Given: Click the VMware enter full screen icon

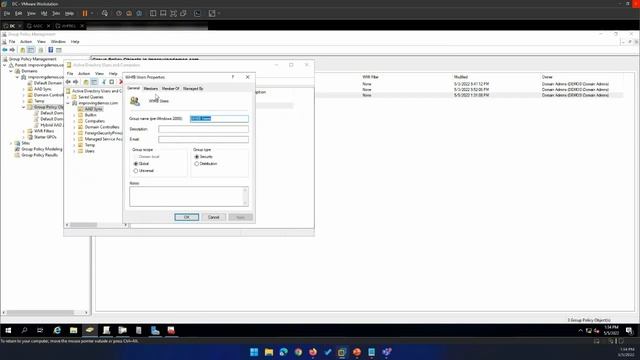Looking at the screenshot, I should [x=173, y=13].
